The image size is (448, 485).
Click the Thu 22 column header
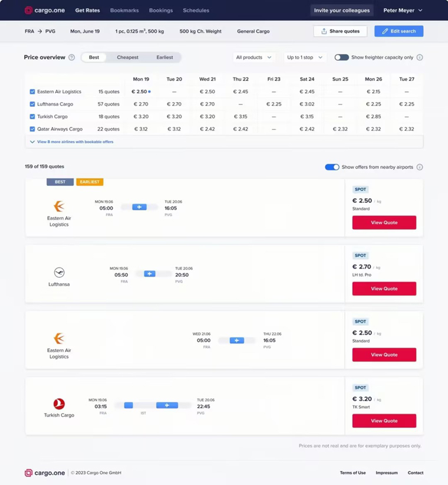[x=241, y=79]
